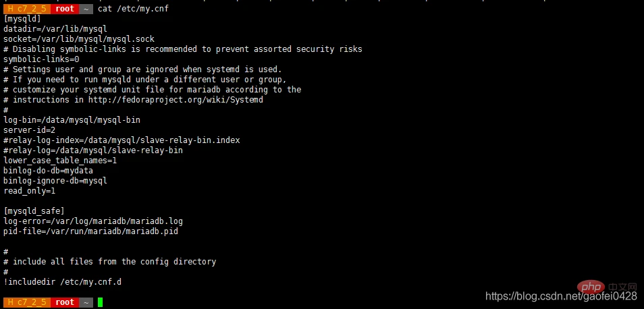Click the green terminal cursor block
Image resolution: width=644 pixels, height=309 pixels.
100,302
